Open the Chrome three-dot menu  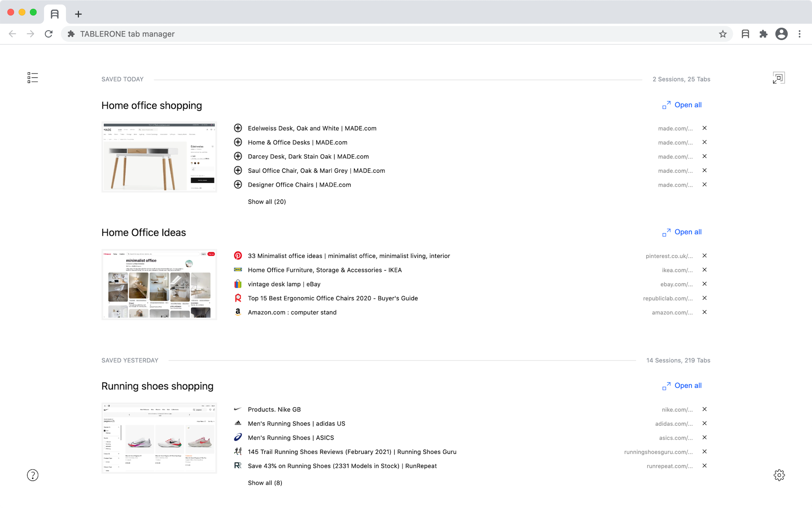click(799, 34)
